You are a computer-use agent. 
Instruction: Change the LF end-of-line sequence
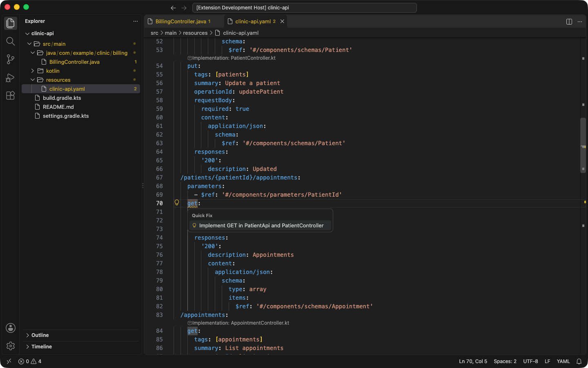(x=548, y=361)
